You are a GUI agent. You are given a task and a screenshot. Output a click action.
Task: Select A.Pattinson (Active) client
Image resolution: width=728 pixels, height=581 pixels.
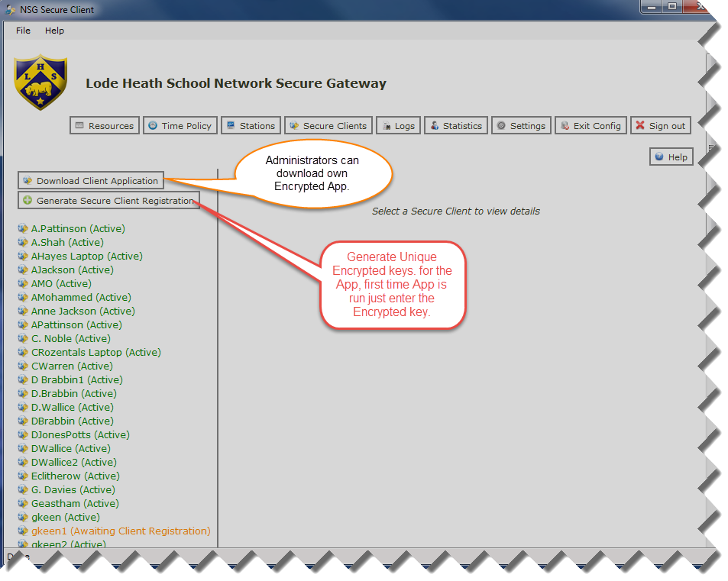[77, 228]
